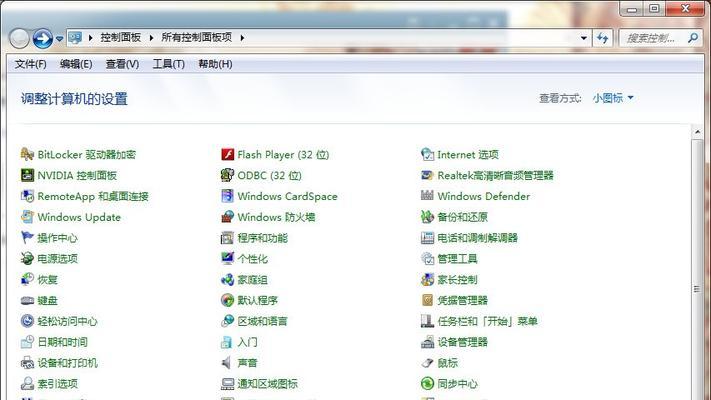The height and width of the screenshot is (400, 711).
Task: Click the control panel icon in address bar
Action: click(75, 38)
